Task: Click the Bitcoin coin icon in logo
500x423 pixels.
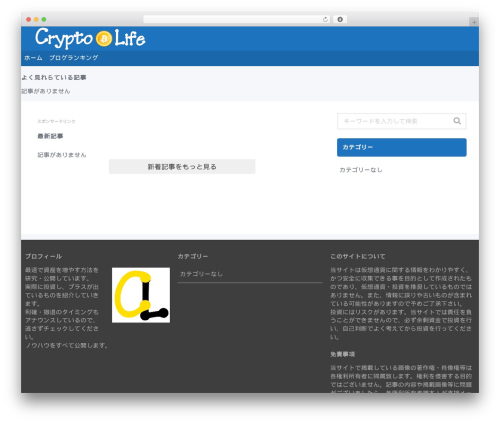Action: point(104,39)
